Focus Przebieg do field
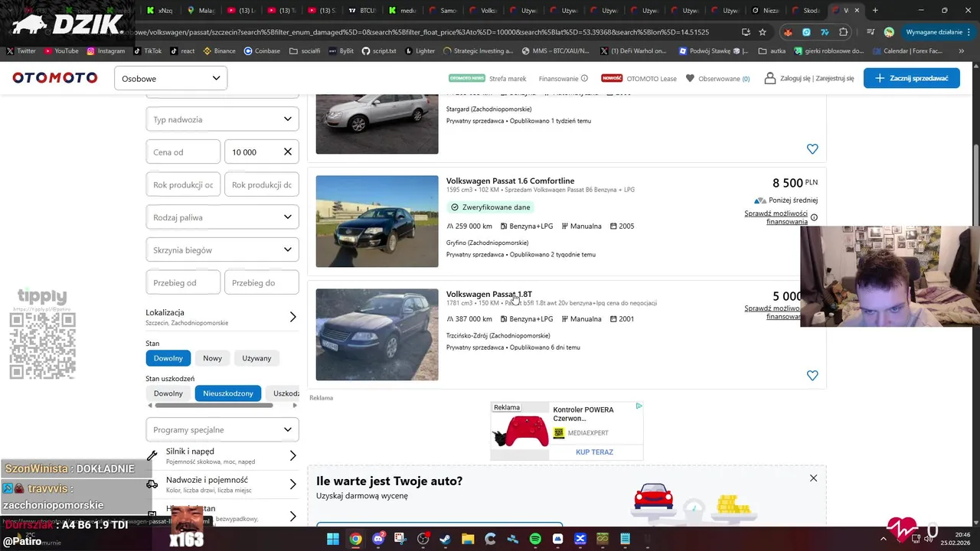 tap(261, 282)
